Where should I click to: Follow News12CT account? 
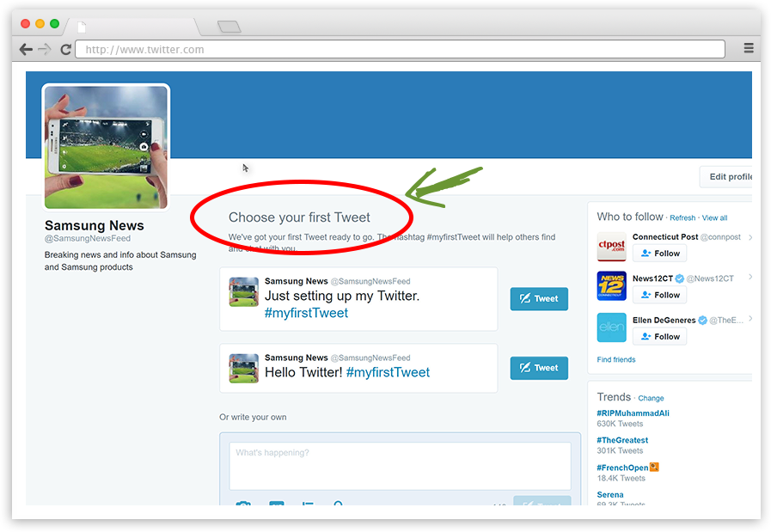coord(659,295)
